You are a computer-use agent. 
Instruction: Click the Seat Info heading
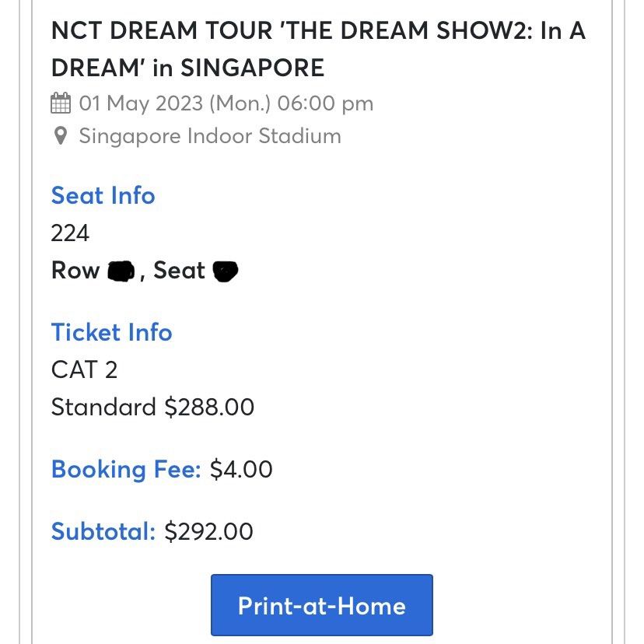pos(103,196)
